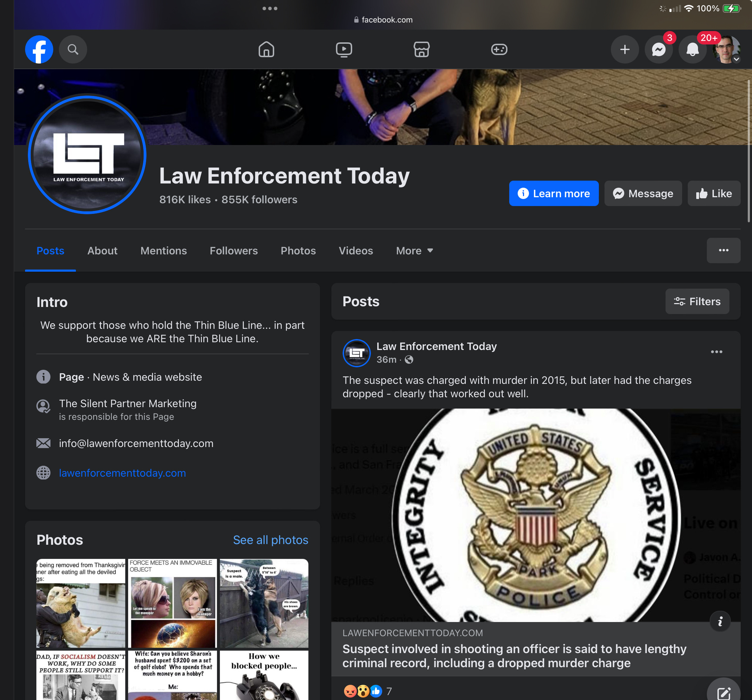Image resolution: width=752 pixels, height=700 pixels.
Task: Expand the More tab dropdown
Action: pos(414,251)
